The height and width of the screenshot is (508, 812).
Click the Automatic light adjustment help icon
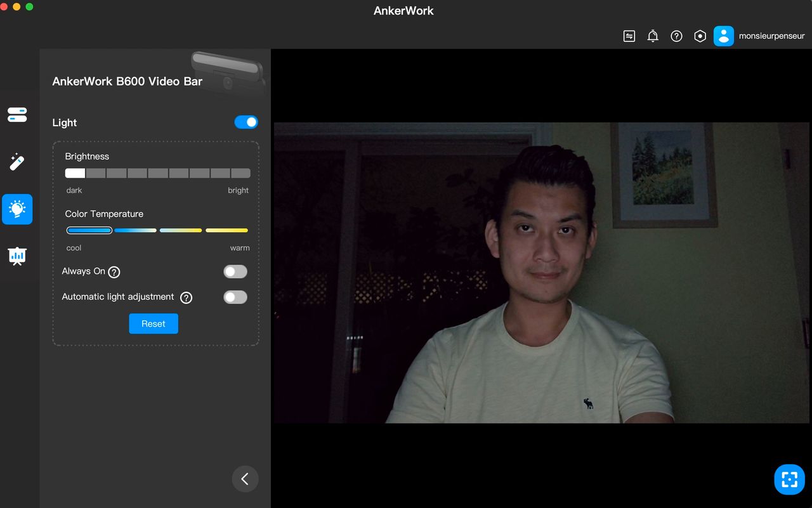pyautogui.click(x=186, y=297)
